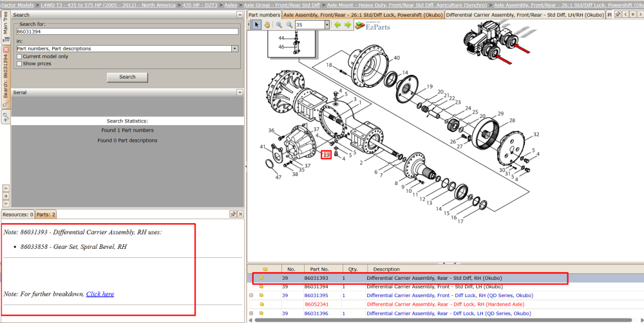Viewport: 644px width, 323px height.
Task: Open Axle Group - Front/Rear Std Diff breadcrumb
Action: pos(282,5)
